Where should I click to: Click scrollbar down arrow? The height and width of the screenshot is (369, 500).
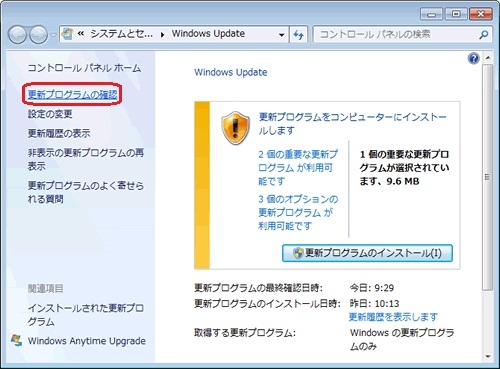(x=487, y=357)
